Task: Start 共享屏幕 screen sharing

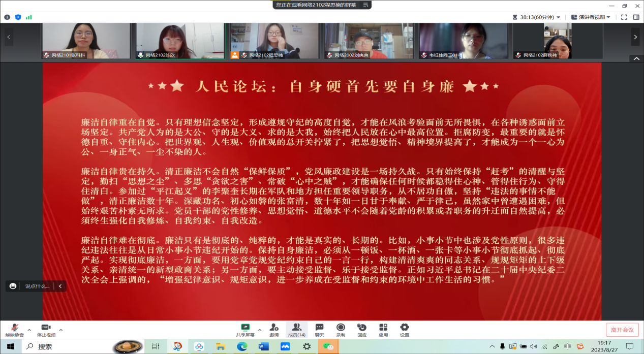Action: coord(245,330)
